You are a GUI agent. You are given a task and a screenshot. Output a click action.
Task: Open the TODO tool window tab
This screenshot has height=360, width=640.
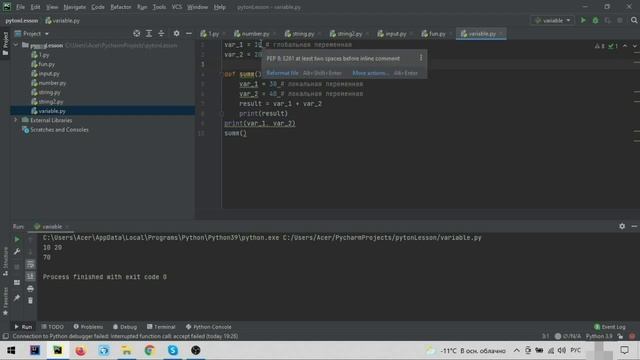[x=53, y=327]
